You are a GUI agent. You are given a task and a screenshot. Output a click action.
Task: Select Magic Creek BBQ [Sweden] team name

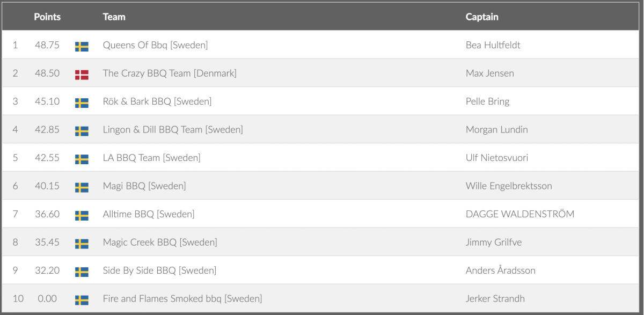point(160,243)
